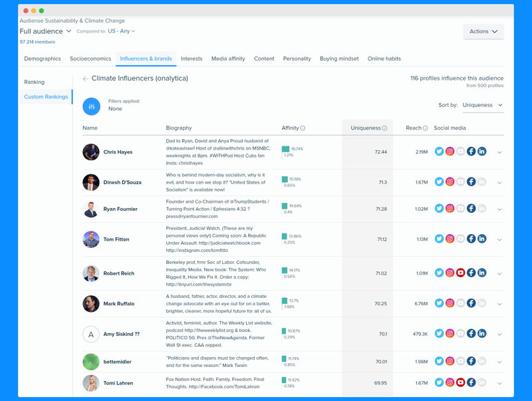
Task: Open Robert Reich LinkedIn icon
Action: [x=481, y=273]
